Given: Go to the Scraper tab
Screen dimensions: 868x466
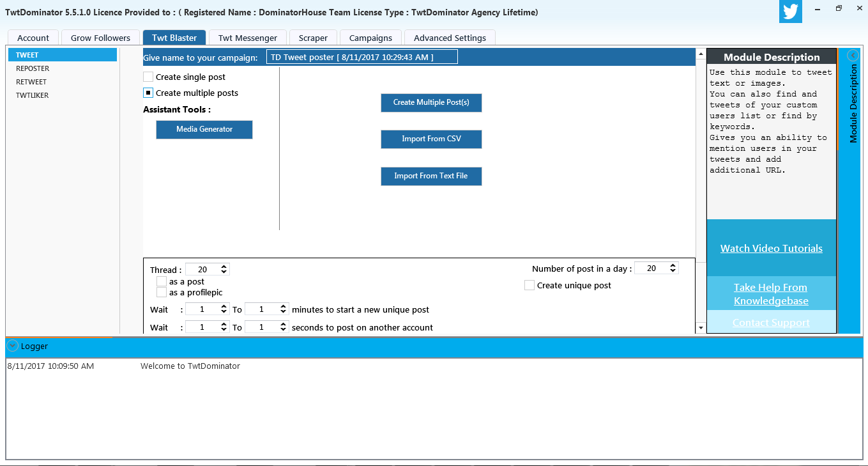Looking at the screenshot, I should [313, 38].
